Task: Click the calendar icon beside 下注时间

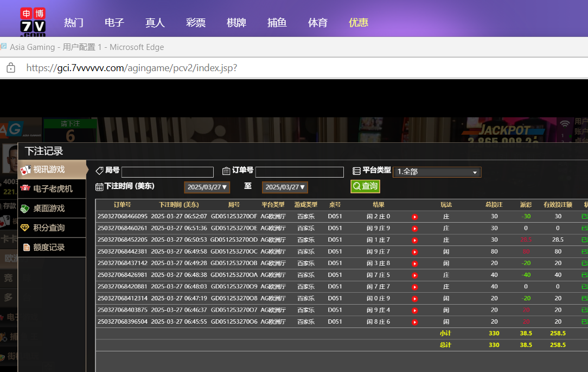Action: click(99, 187)
